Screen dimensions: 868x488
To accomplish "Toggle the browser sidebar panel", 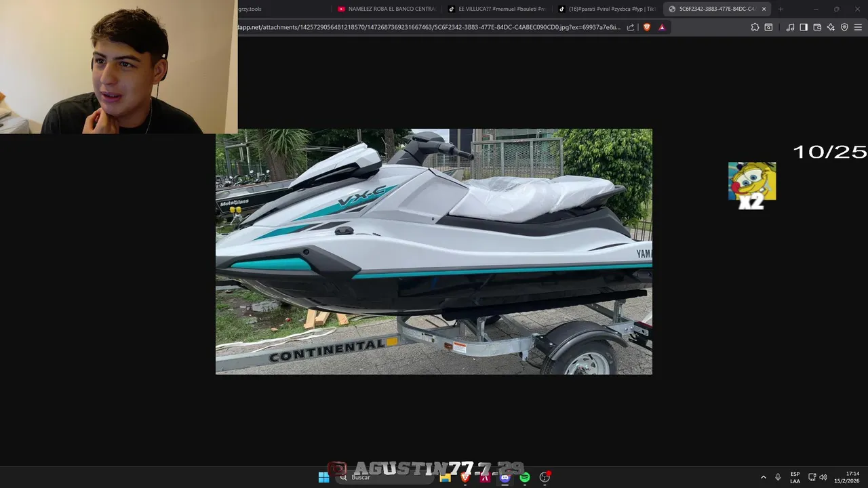I will click(x=804, y=27).
